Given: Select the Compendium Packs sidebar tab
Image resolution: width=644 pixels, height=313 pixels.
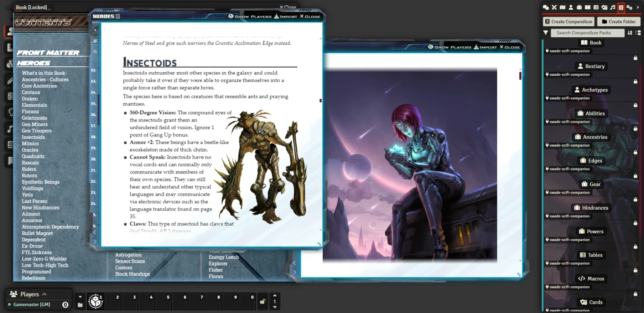Looking at the screenshot, I should pyautogui.click(x=621, y=7).
